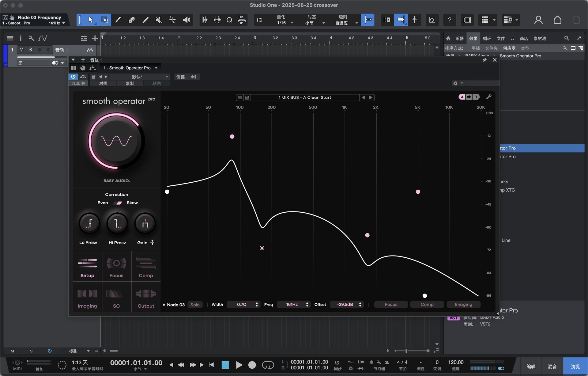
Task: Click the 复制 copy button
Action: tap(130, 83)
